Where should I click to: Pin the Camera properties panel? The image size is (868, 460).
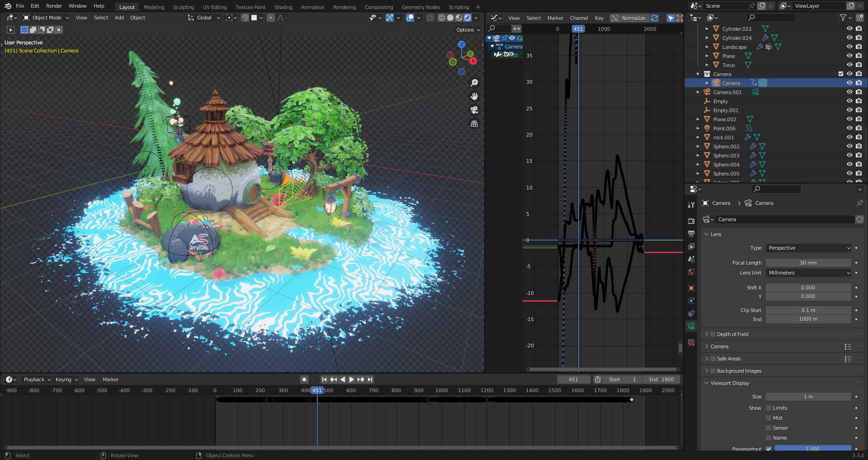coord(859,203)
